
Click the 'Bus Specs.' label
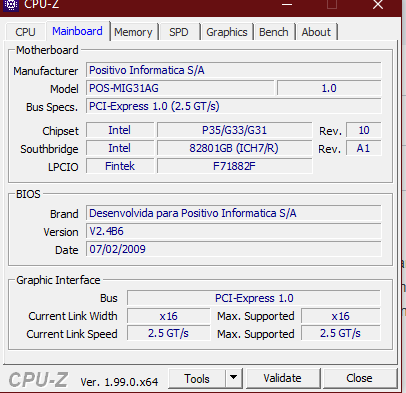pyautogui.click(x=52, y=107)
